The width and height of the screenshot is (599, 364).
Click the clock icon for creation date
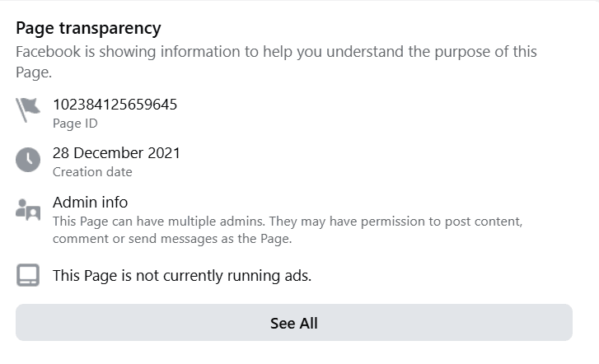(x=28, y=160)
